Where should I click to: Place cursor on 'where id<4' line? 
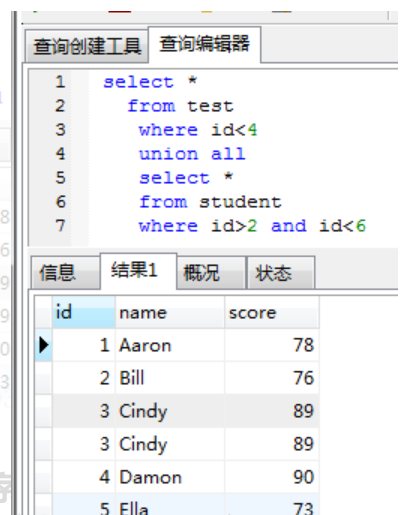198,130
